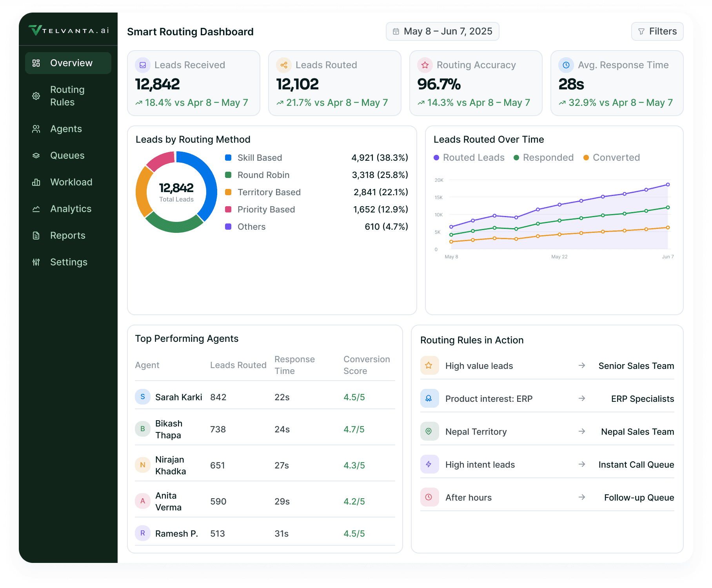Screen dimensions: 712x588
Task: Click the Workload bar chart icon
Action: click(36, 182)
